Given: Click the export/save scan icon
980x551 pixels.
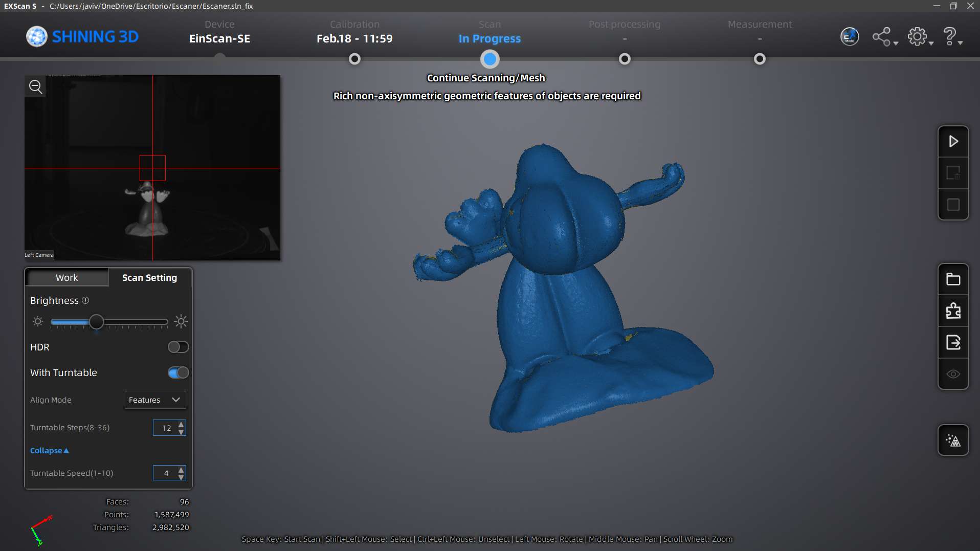Looking at the screenshot, I should click(953, 342).
